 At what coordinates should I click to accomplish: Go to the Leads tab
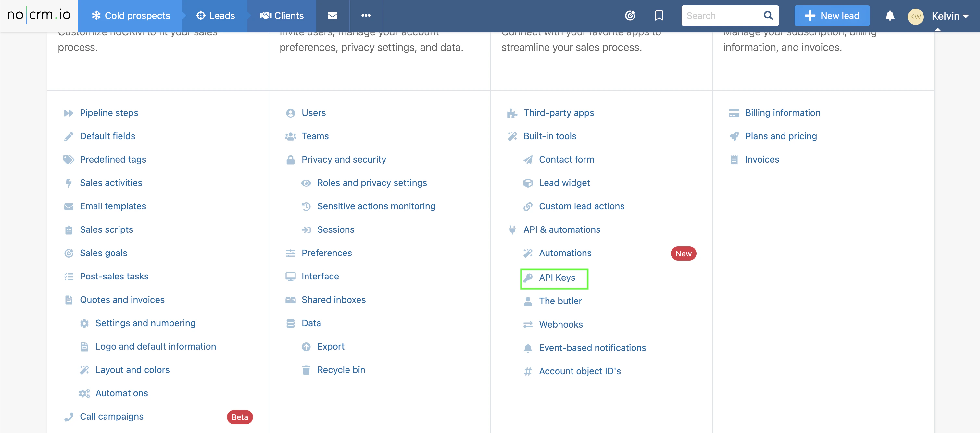215,16
